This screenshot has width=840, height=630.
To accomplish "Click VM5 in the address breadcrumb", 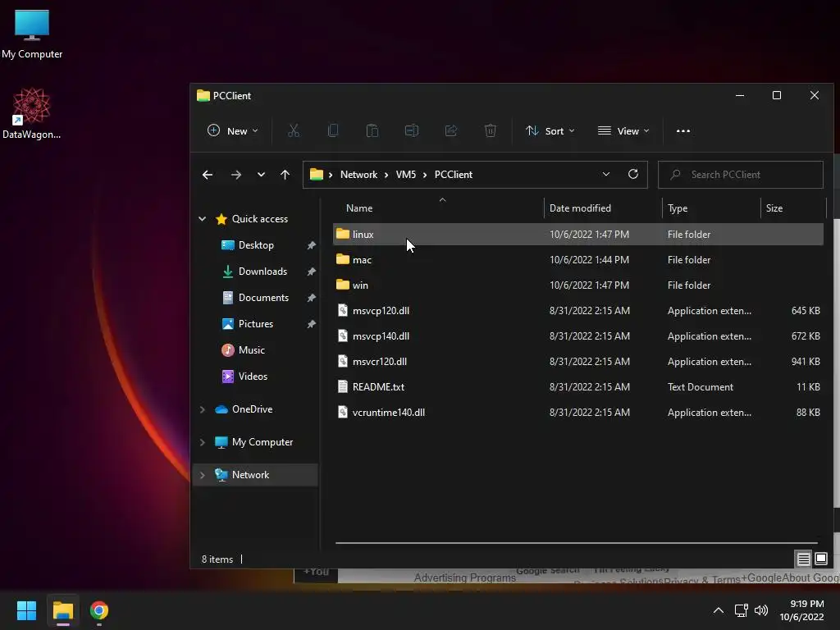I will (x=405, y=175).
